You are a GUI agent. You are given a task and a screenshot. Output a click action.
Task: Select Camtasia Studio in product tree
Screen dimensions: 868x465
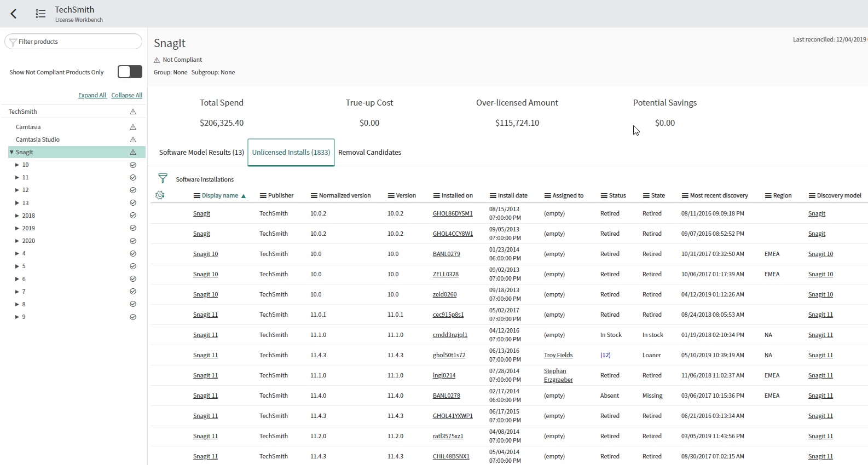click(x=38, y=139)
